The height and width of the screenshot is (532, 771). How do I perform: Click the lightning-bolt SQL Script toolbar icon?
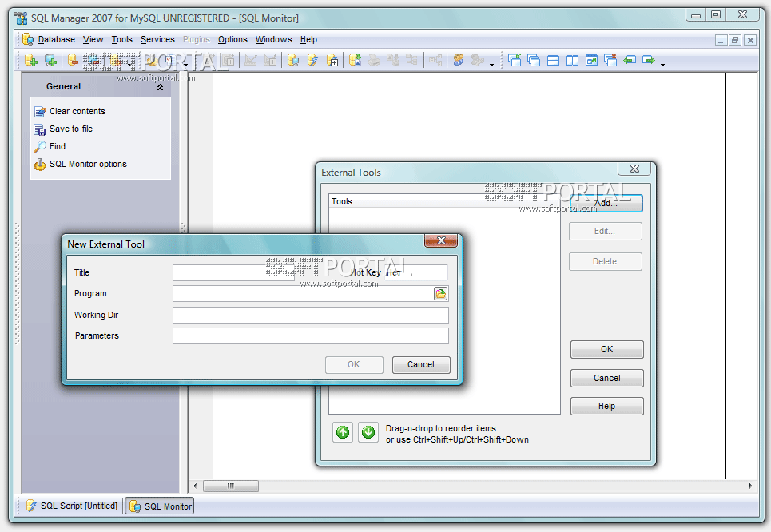tap(312, 60)
